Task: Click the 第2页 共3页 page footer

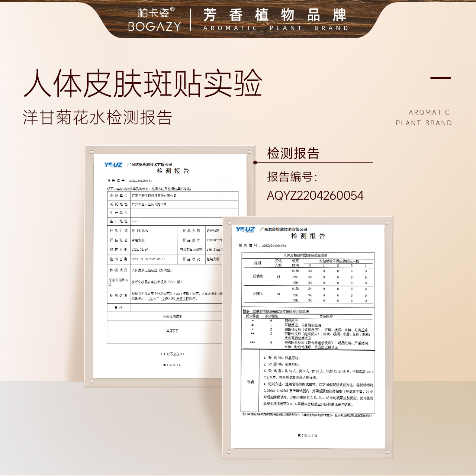Action: 308,435
